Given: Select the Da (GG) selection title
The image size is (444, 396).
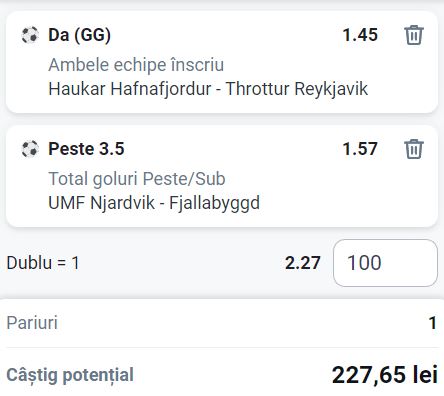Looking at the screenshot, I should point(79,35).
